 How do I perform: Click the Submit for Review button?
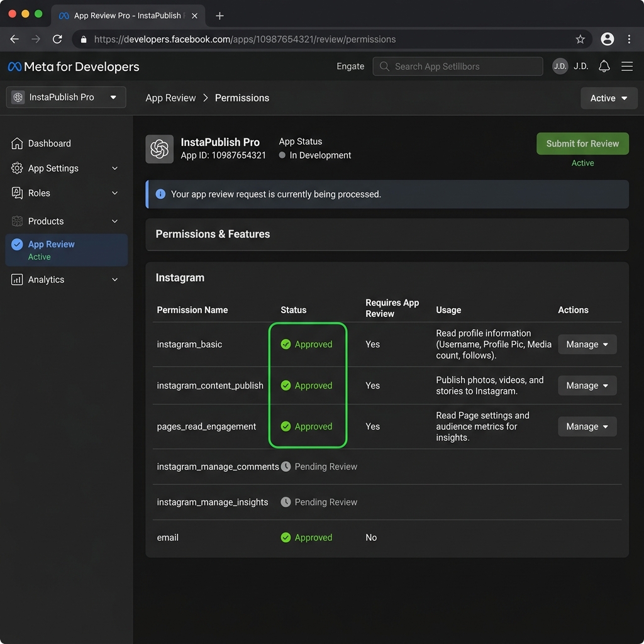(582, 143)
